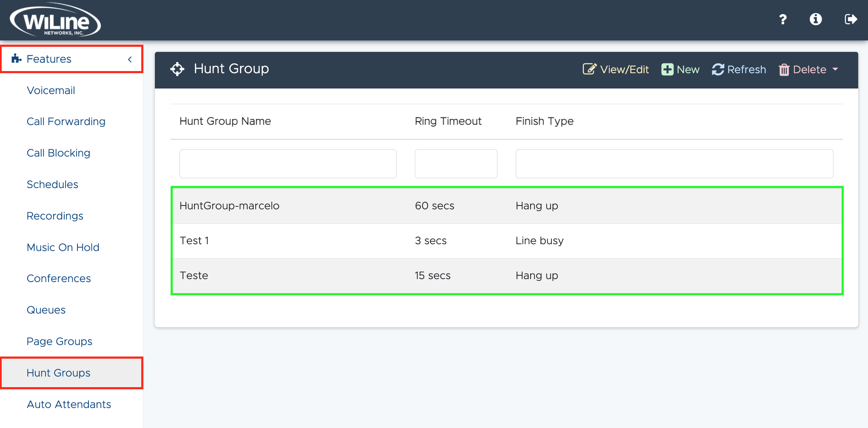Open the info circle icon
This screenshot has width=868, height=428.
click(x=815, y=19)
